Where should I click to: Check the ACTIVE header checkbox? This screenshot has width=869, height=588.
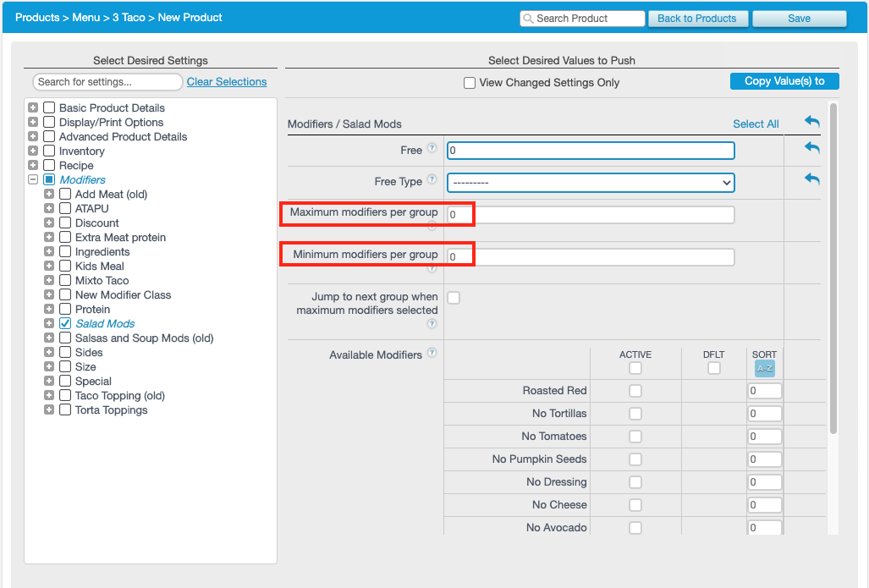click(635, 368)
